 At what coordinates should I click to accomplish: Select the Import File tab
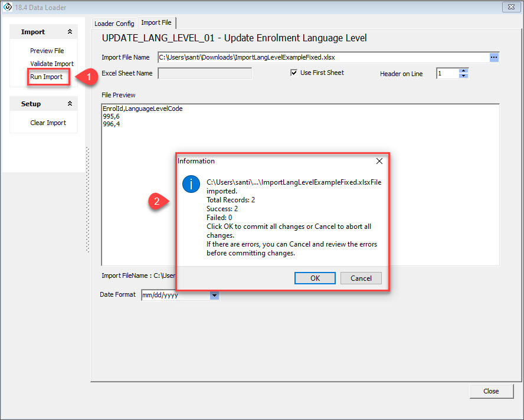(x=156, y=23)
